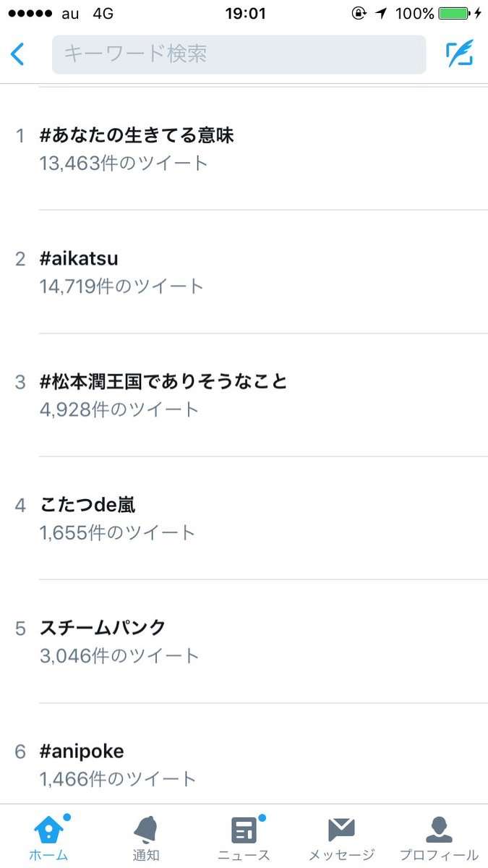Open the notifications bell icon
The image size is (488, 868).
click(146, 830)
